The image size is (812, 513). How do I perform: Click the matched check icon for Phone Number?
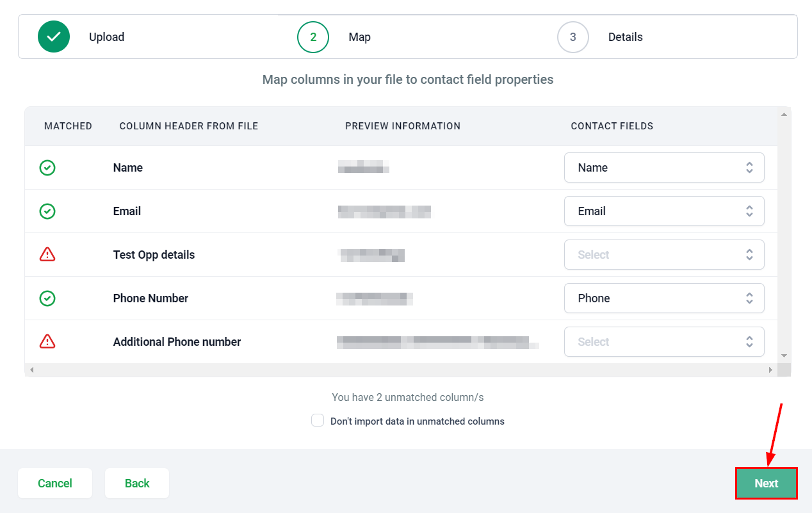[x=47, y=298]
